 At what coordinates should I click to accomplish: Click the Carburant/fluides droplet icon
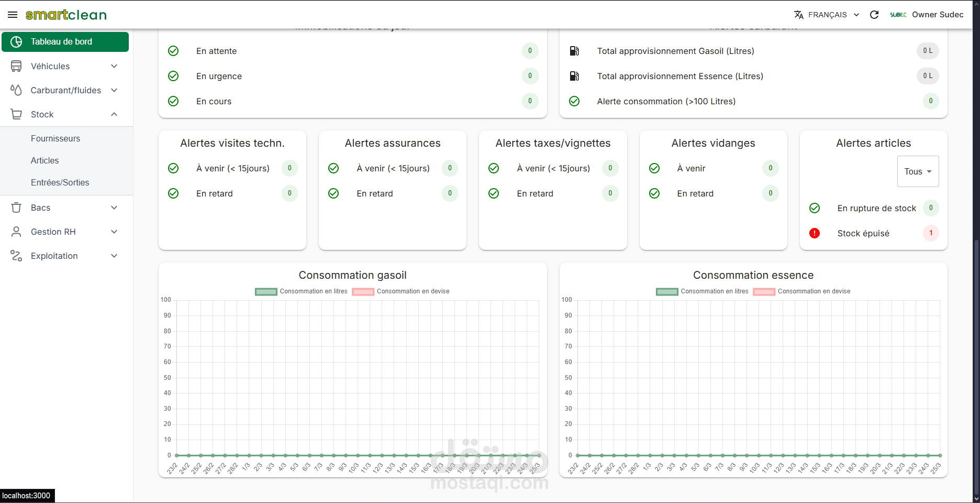(16, 90)
